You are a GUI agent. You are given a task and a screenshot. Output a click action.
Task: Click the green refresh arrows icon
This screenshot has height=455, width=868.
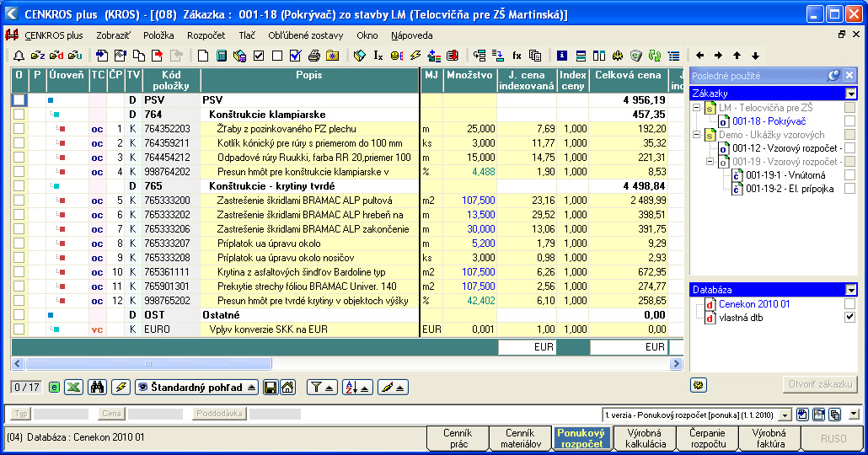click(x=655, y=56)
